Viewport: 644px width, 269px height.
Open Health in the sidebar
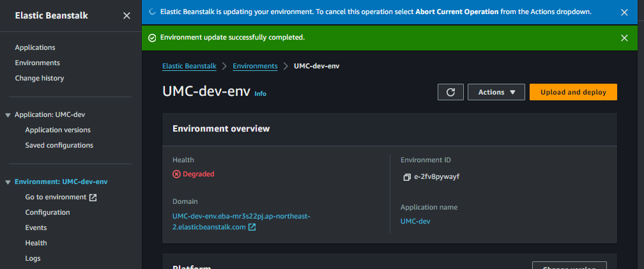[36, 243]
